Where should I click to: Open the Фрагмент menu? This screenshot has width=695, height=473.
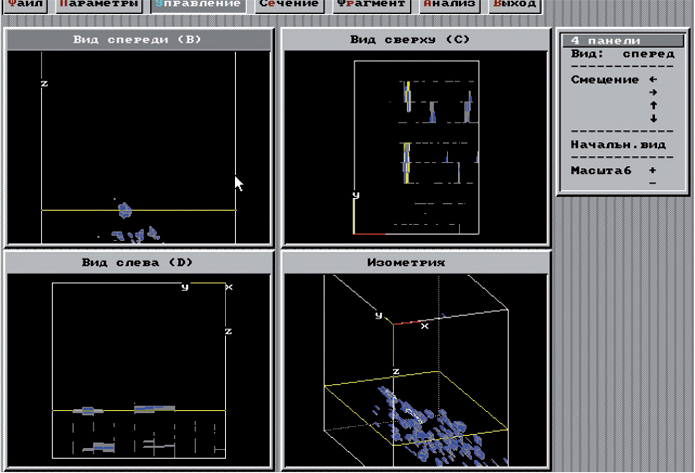(371, 4)
